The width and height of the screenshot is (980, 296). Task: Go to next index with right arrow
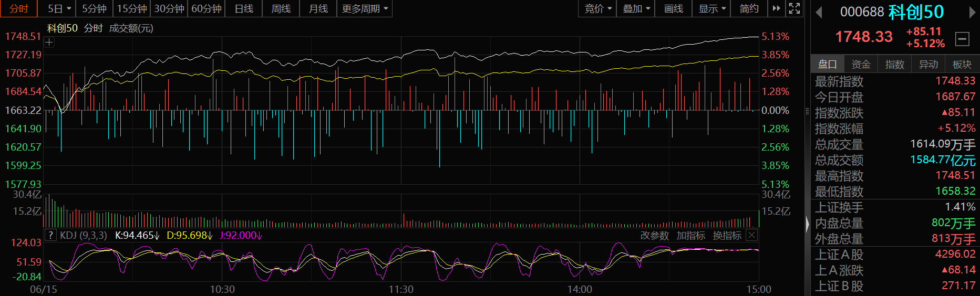click(973, 12)
